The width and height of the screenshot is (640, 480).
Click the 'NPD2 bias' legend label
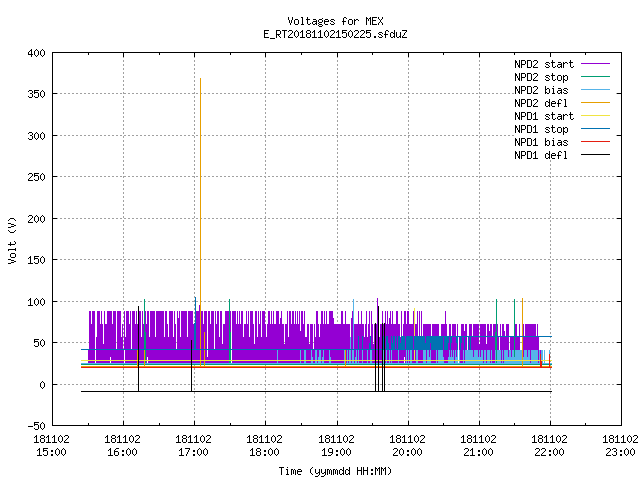click(541, 90)
